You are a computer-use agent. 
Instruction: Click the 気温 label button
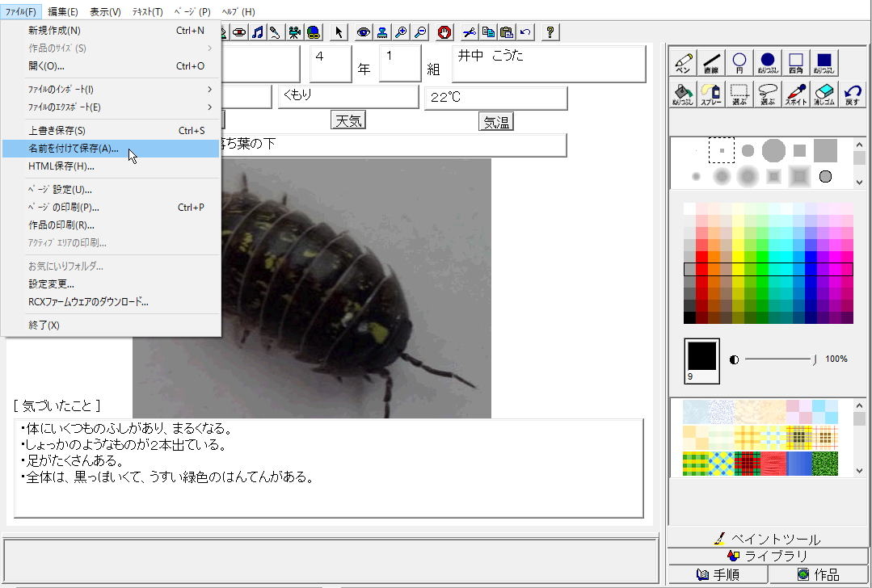496,121
